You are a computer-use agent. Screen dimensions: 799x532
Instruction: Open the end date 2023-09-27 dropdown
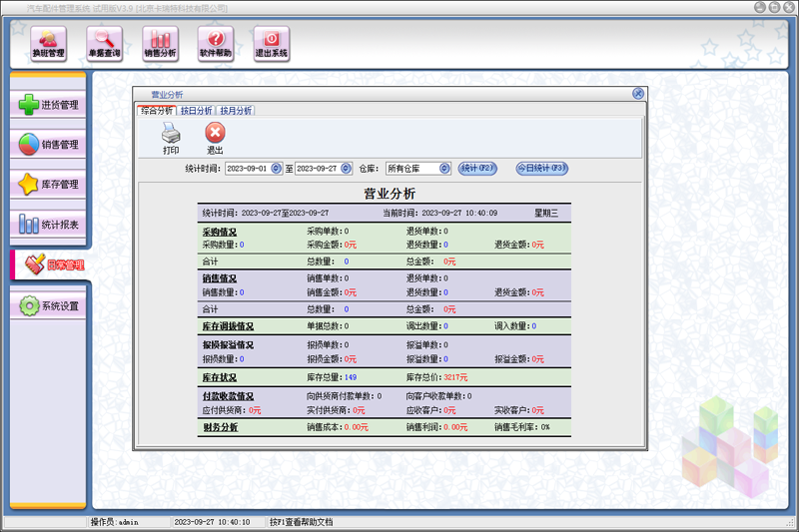[x=346, y=169]
